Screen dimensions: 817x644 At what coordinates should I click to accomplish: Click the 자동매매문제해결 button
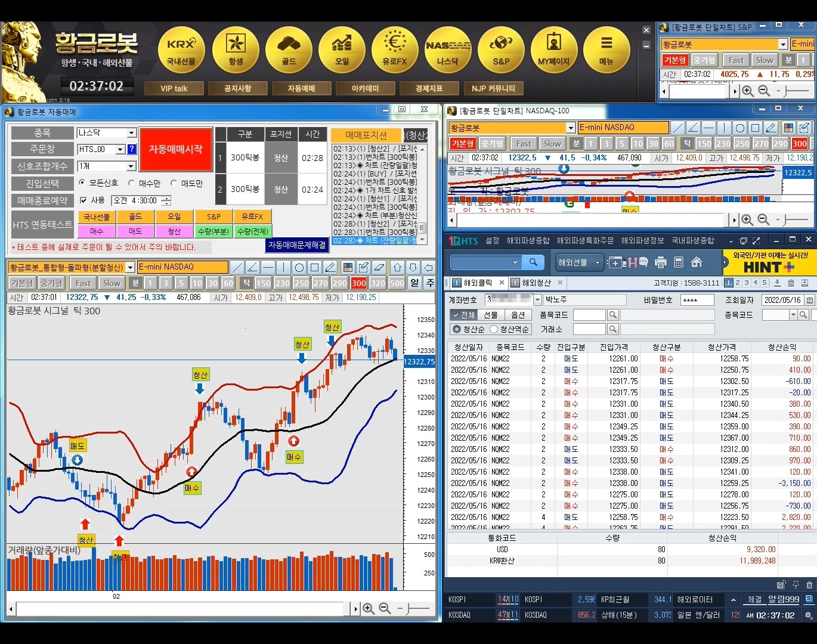click(297, 245)
